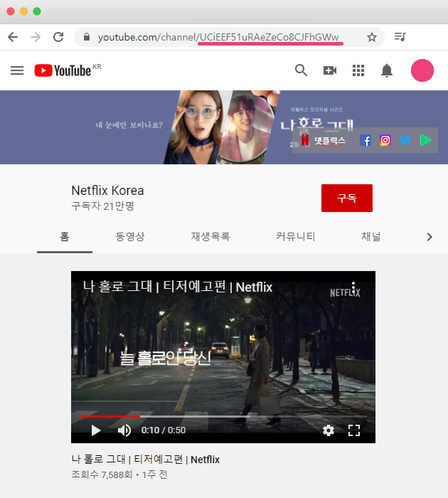Enter fullscreen with the corner brackets icon

pyautogui.click(x=354, y=430)
